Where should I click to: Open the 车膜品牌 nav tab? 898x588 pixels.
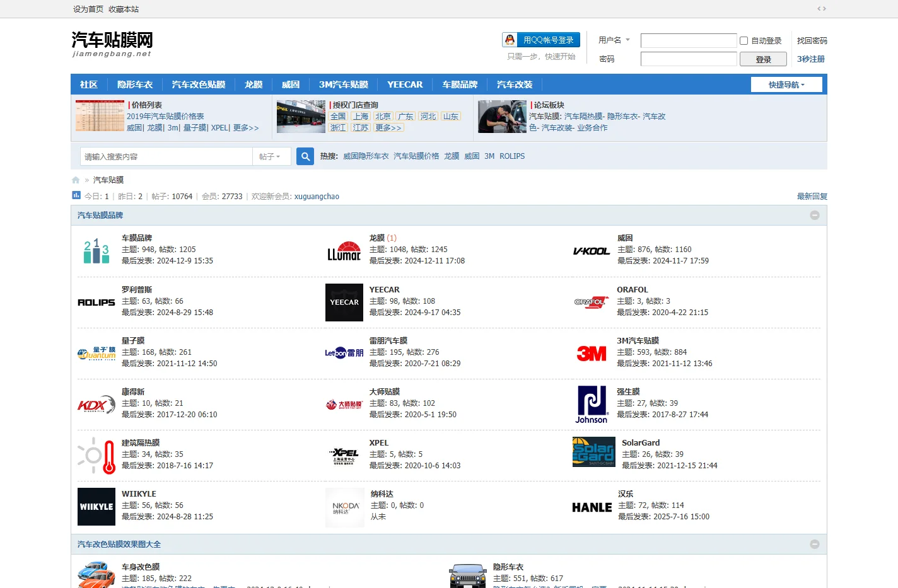(460, 84)
